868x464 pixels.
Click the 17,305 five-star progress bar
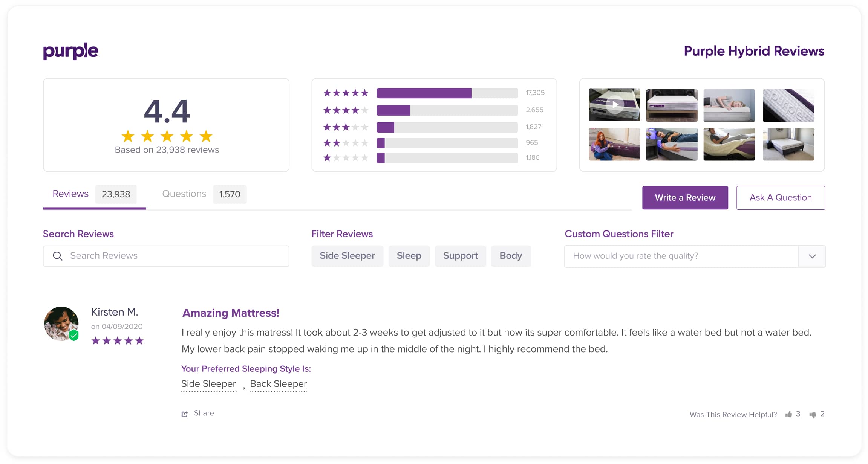tap(447, 93)
